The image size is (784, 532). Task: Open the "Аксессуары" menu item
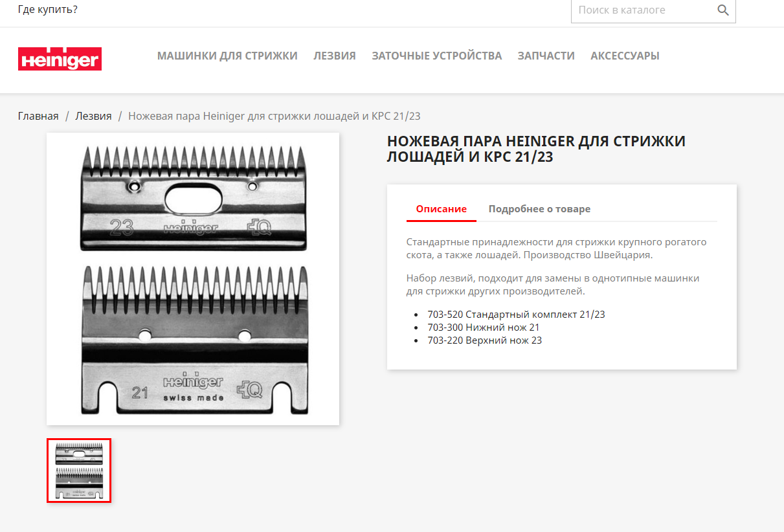point(625,56)
